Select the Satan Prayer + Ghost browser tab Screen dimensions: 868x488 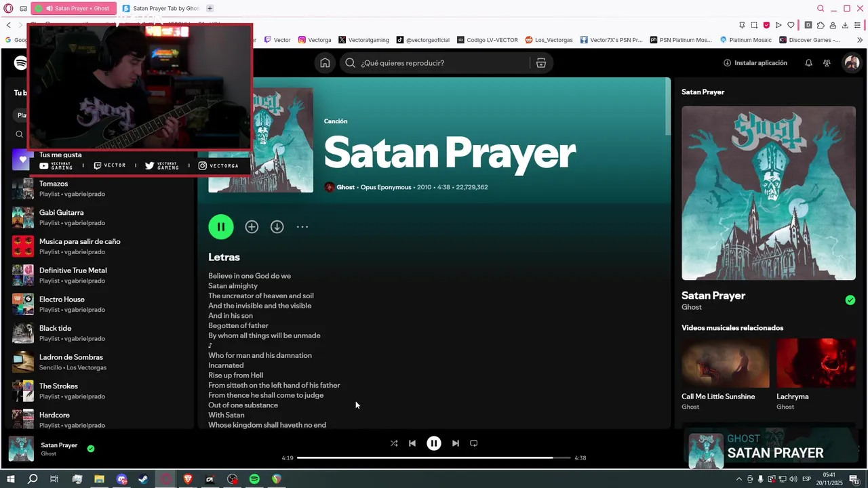pos(73,8)
